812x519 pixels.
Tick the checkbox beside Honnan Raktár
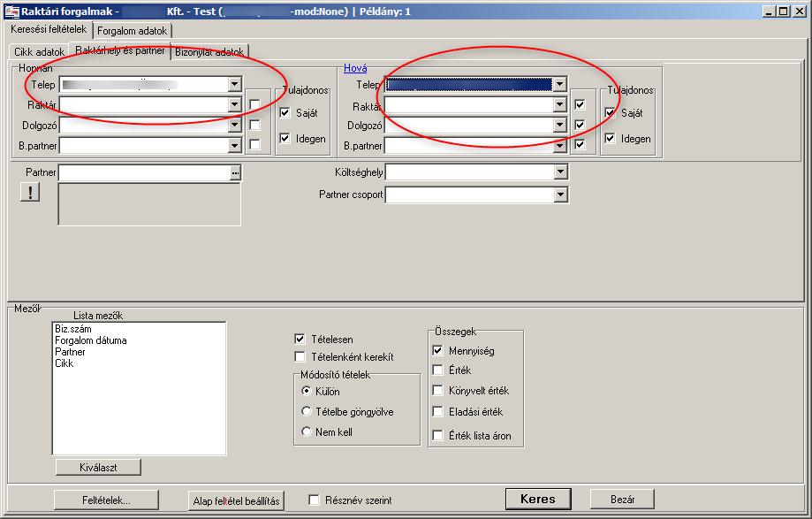point(254,104)
